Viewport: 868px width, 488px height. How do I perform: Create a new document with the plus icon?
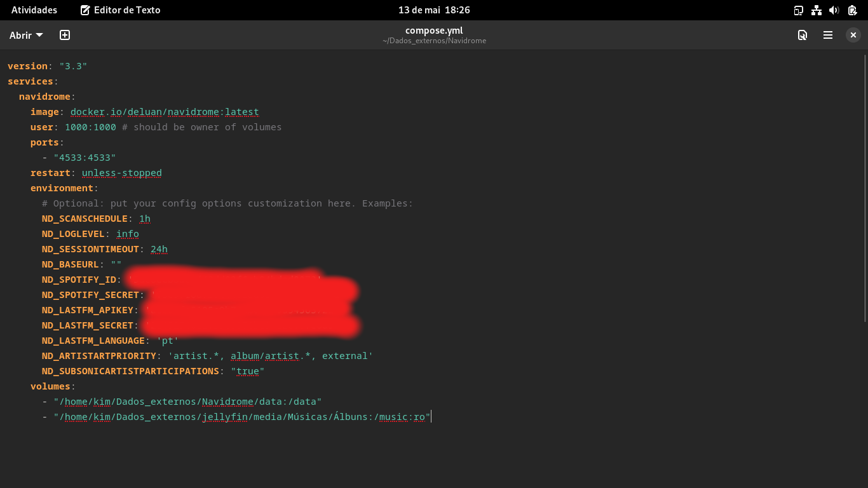click(x=65, y=36)
